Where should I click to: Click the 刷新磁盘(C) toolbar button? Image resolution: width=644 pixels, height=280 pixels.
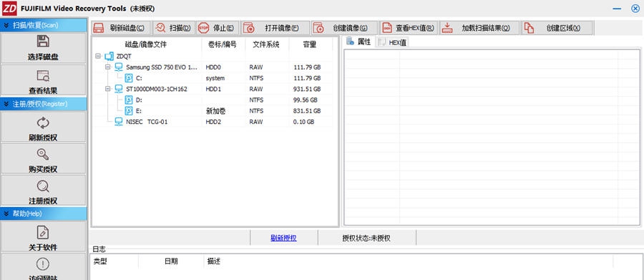tap(120, 28)
